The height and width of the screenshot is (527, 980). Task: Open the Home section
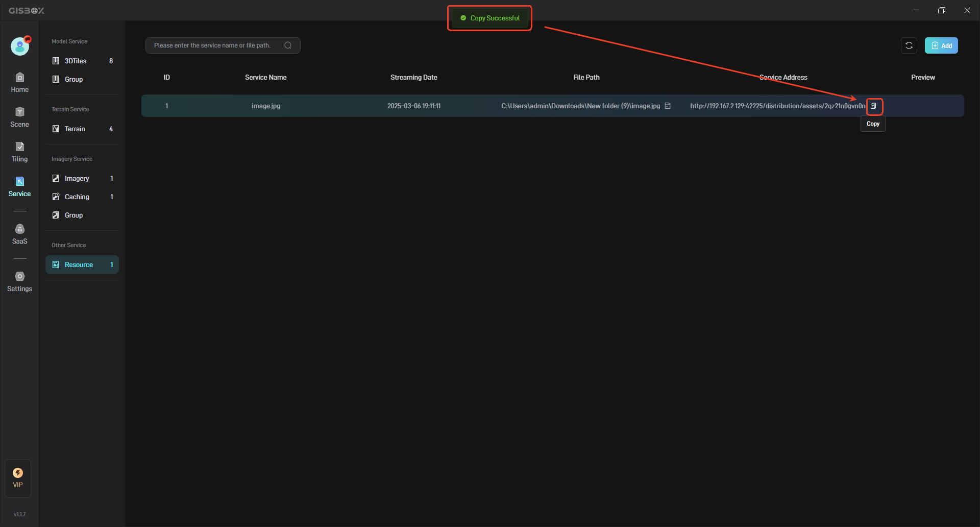19,82
